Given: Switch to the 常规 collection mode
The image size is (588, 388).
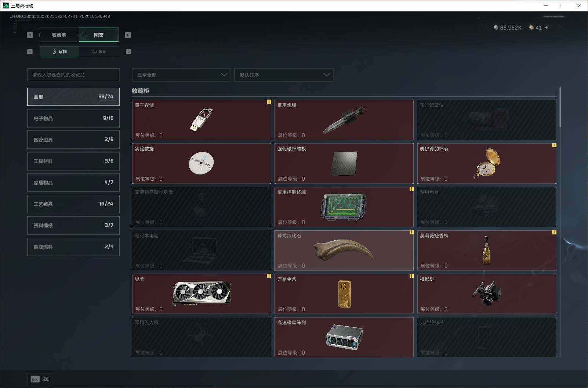Looking at the screenshot, I should coord(59,52).
